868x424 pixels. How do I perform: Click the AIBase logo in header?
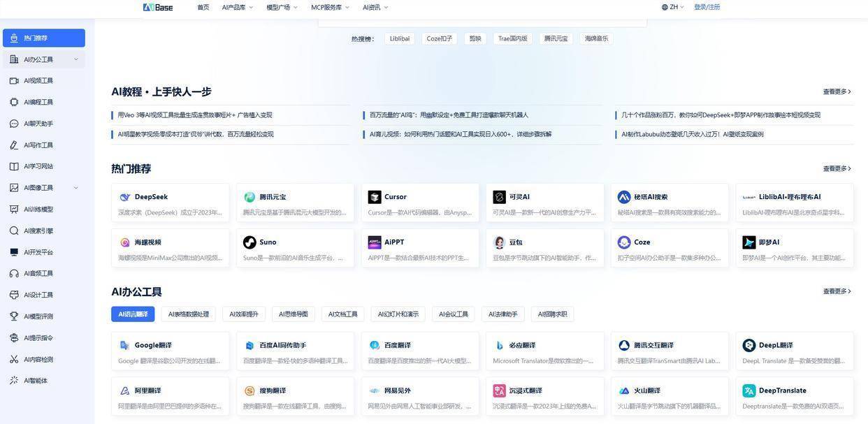click(x=158, y=7)
